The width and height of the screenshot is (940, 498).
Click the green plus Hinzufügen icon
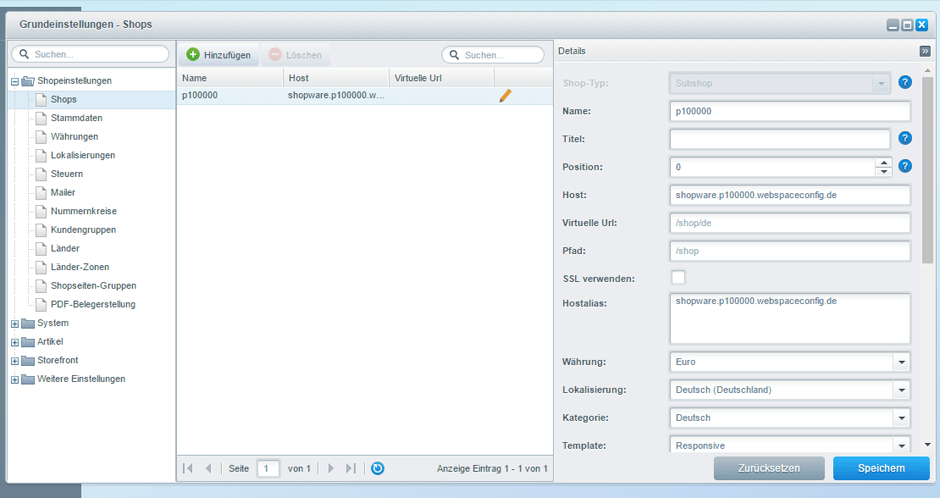tap(193, 55)
